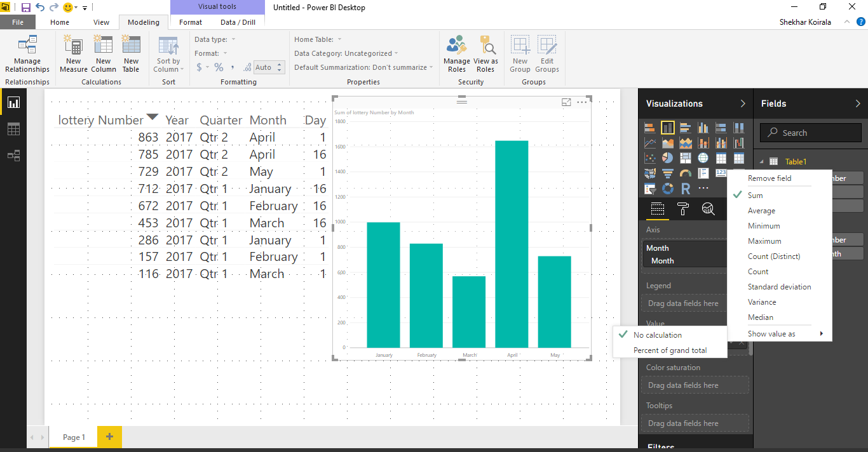Select the stacked bar chart visual
The height and width of the screenshot is (452, 868).
tap(649, 128)
